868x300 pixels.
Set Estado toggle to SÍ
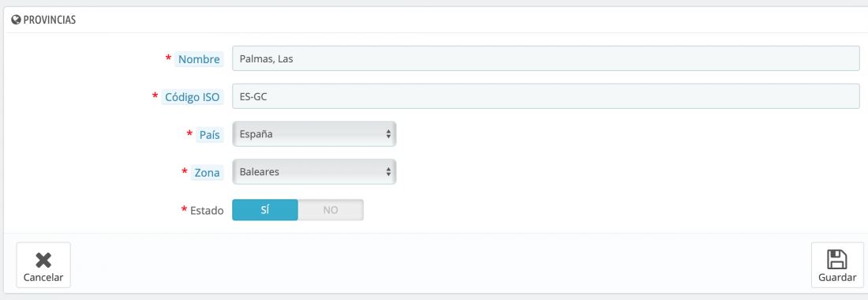pos(265,210)
